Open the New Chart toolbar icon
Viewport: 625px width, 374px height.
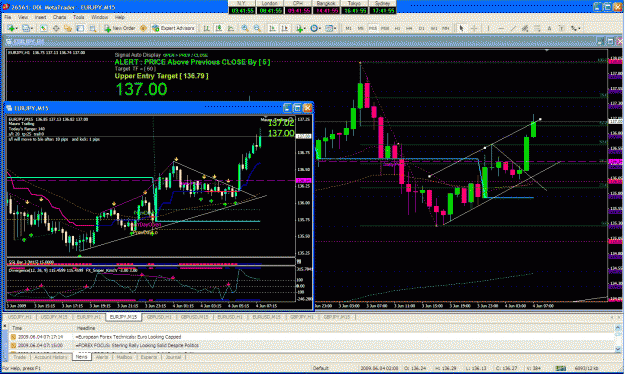coord(11,28)
